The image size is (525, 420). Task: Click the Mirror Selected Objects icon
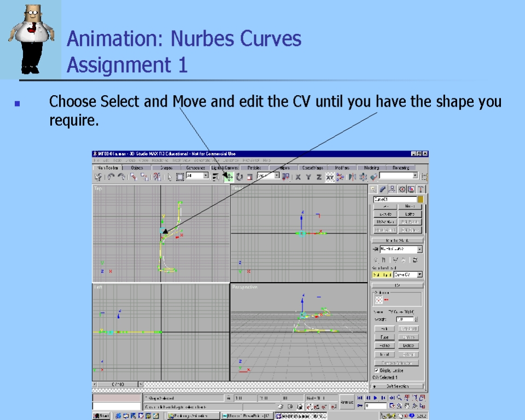point(352,177)
